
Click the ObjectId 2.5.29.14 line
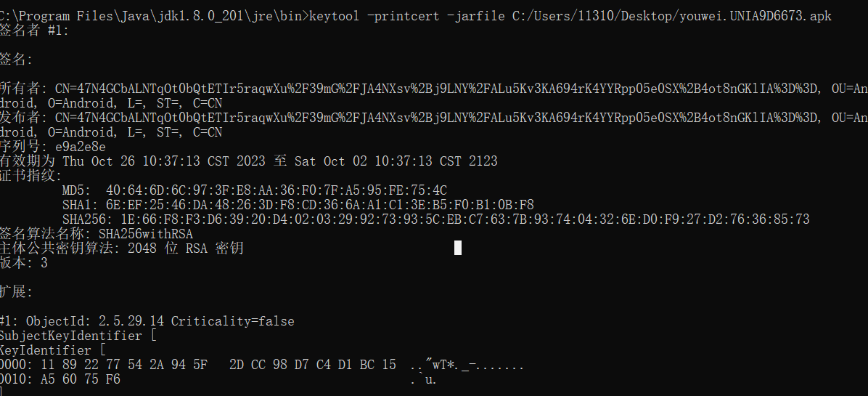[x=147, y=321]
